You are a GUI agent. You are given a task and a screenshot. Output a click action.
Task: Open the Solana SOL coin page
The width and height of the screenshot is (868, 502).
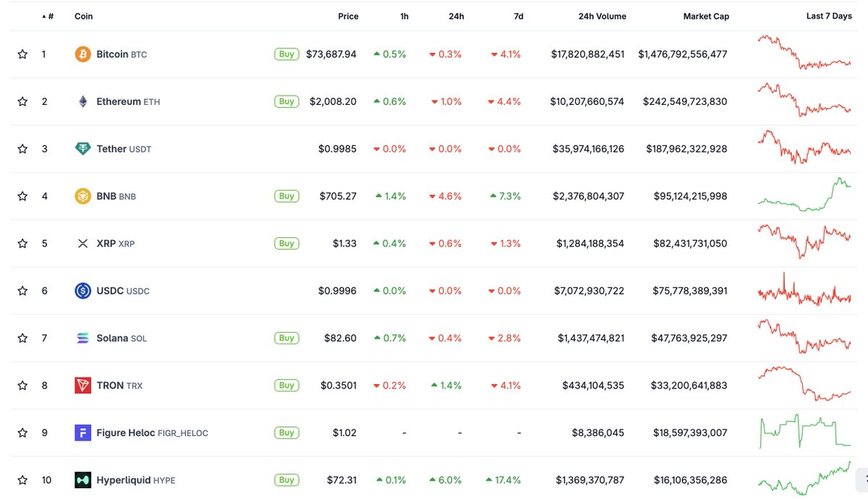[x=122, y=338]
